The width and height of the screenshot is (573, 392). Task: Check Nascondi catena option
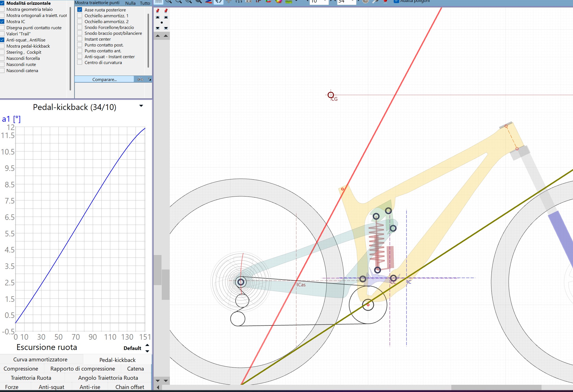(x=2, y=71)
